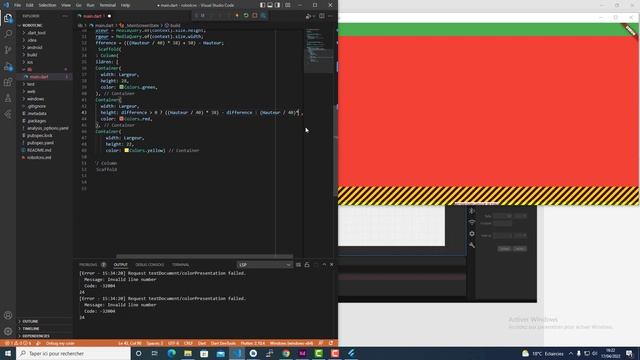Open README.md in Explorer
Screen dimensions: 640x360
[x=39, y=150]
